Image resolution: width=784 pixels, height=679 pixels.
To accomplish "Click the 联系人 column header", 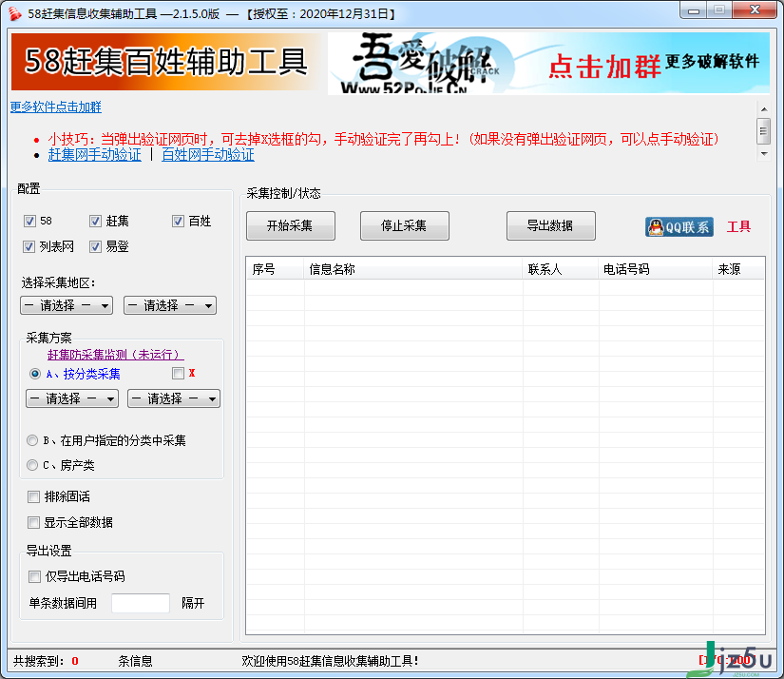I will 560,269.
